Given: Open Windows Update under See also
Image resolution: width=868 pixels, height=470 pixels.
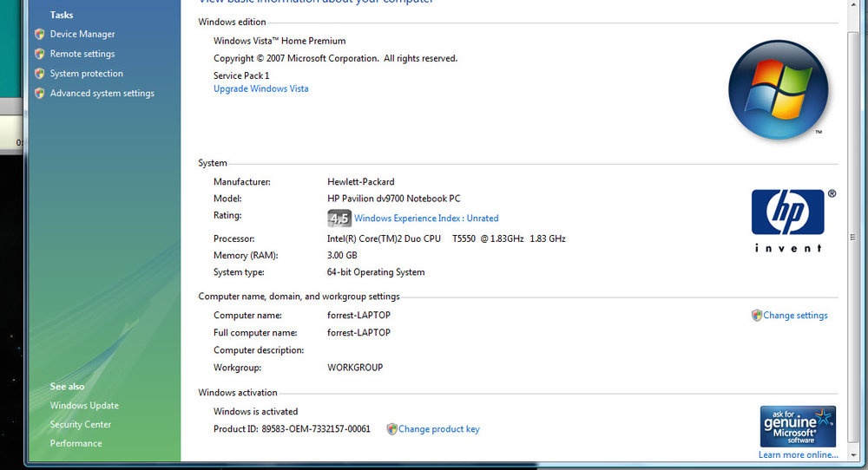Looking at the screenshot, I should (84, 405).
